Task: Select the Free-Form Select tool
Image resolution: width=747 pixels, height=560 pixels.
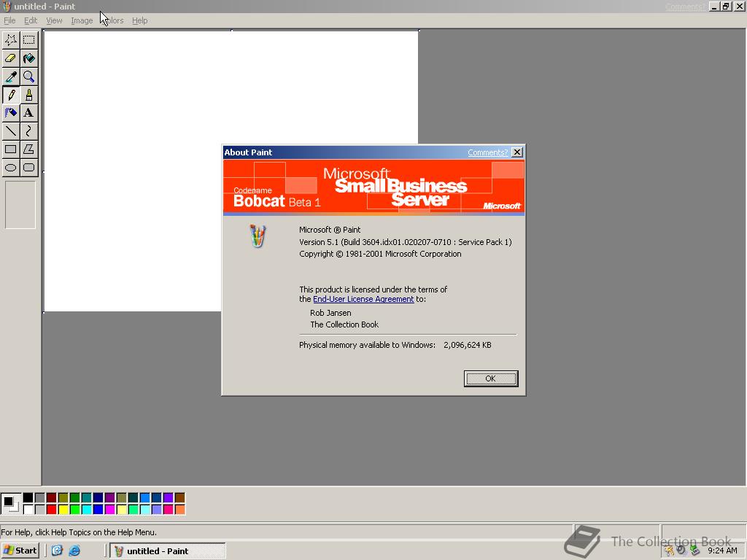Action: (10, 40)
